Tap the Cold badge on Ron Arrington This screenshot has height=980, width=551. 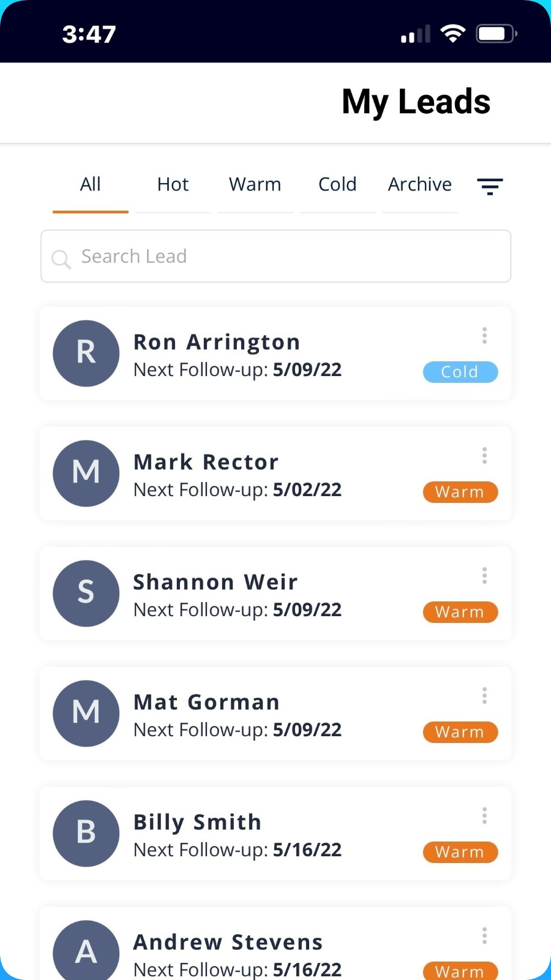click(x=460, y=372)
